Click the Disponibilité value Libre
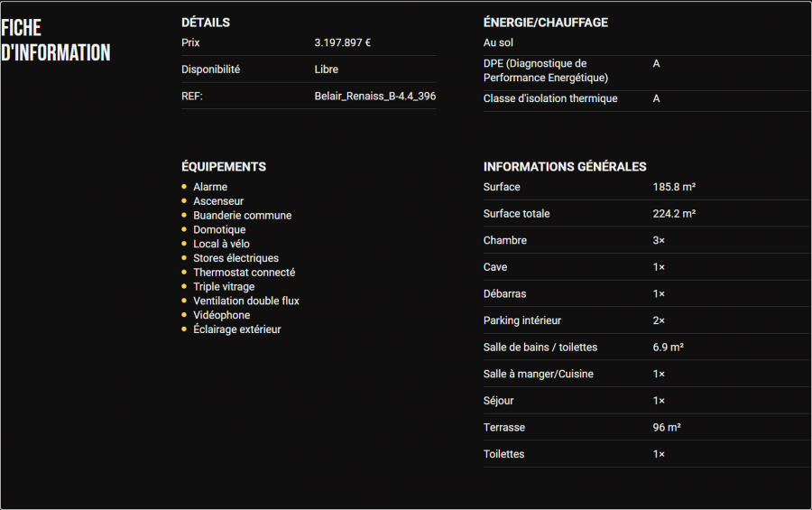This screenshot has height=510, width=812. [327, 70]
